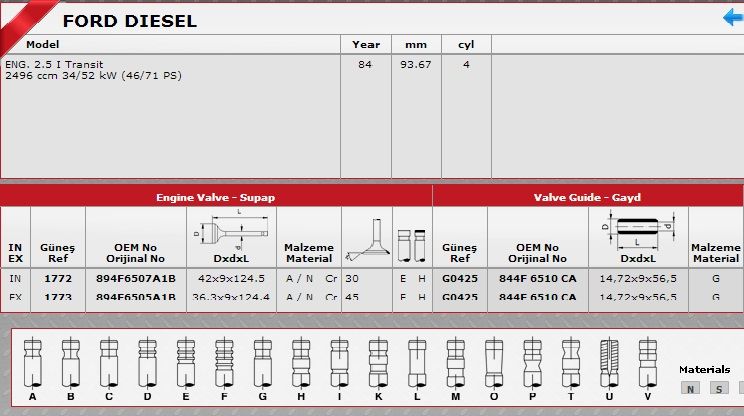Click the valve guide DxdxL diagram
Screen dimensions: 744x416
[636, 228]
